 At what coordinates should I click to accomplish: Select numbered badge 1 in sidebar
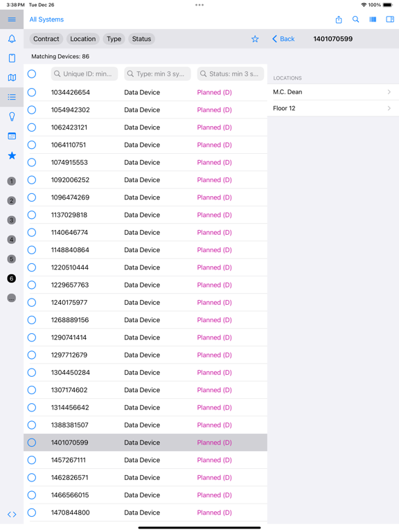12,181
